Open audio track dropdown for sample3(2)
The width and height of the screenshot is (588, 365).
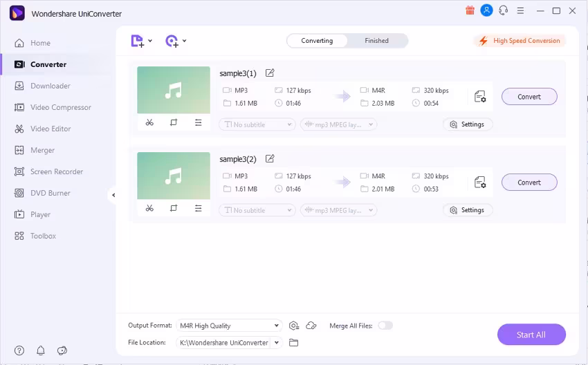click(x=339, y=210)
